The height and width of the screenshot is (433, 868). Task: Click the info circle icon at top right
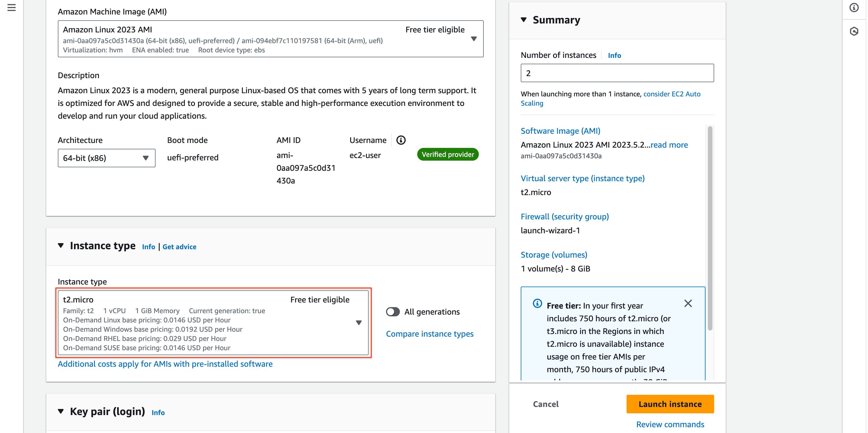pyautogui.click(x=854, y=8)
